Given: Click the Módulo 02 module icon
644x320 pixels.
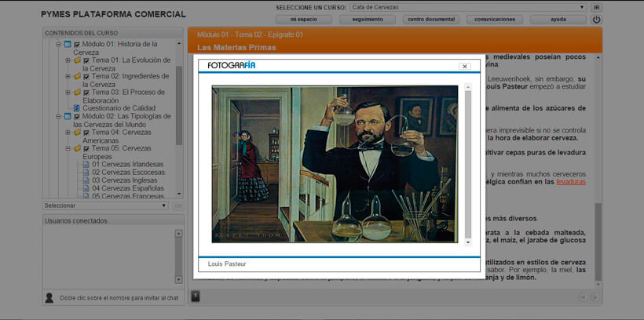Looking at the screenshot, I should tap(68, 117).
